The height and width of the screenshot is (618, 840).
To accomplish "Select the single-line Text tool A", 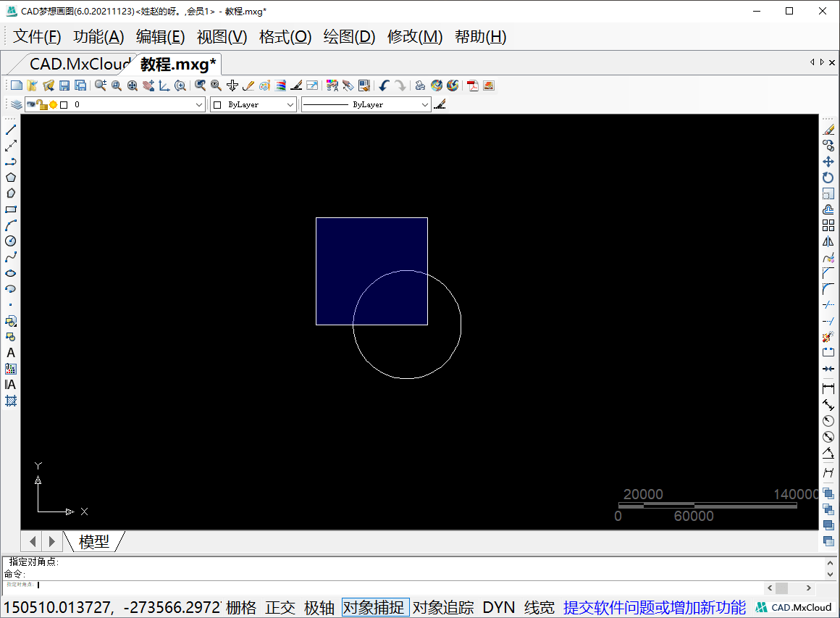I will tap(11, 353).
